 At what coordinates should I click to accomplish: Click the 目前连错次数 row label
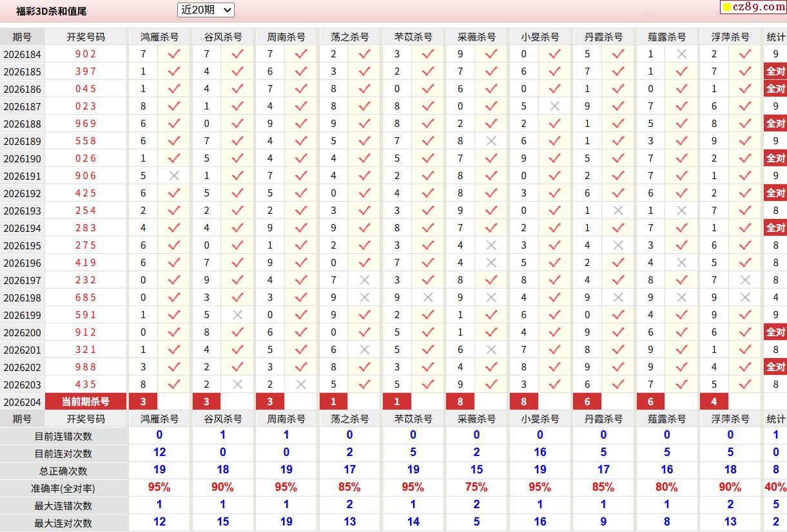[63, 436]
